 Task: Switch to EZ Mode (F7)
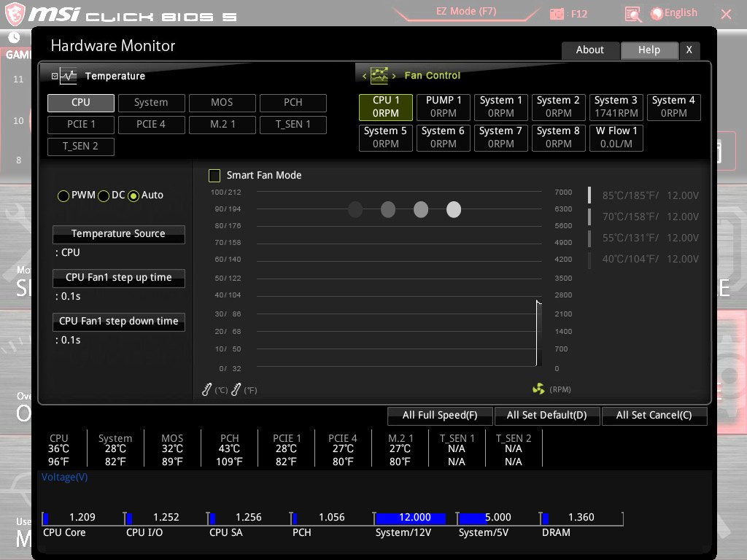468,12
